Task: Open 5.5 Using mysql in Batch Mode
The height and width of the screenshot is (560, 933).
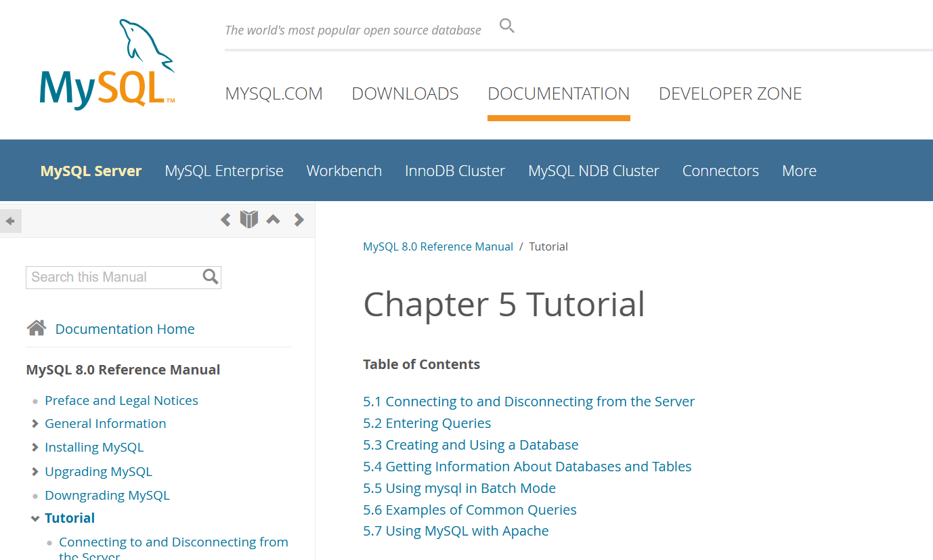Action: (459, 488)
